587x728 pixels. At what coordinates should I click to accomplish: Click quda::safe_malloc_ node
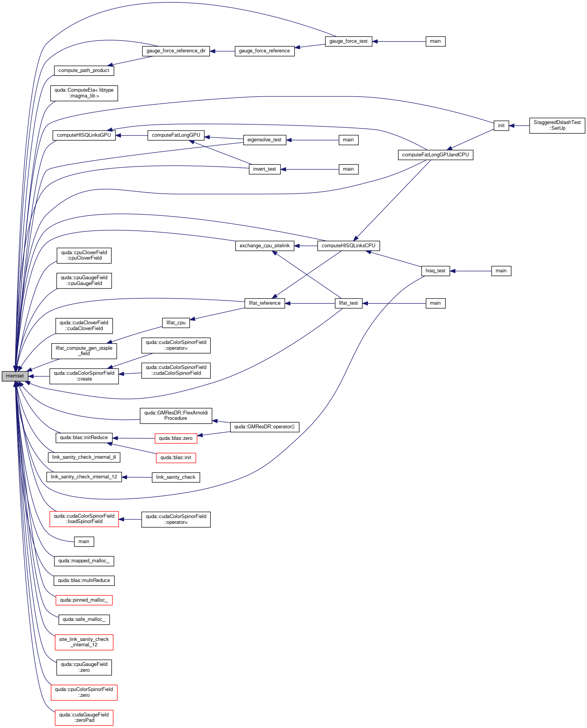click(84, 620)
